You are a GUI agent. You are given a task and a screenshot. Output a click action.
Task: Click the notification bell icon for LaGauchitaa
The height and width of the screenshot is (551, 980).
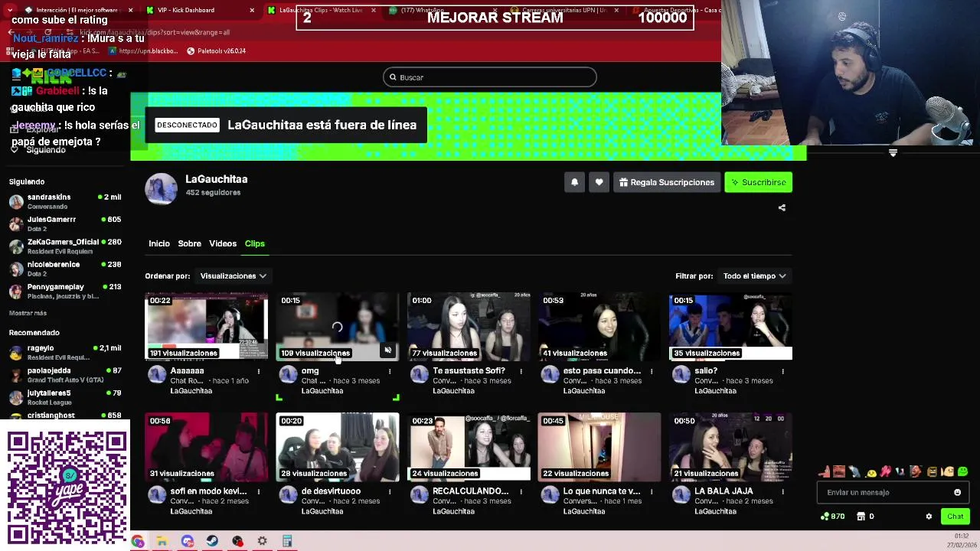pos(574,182)
